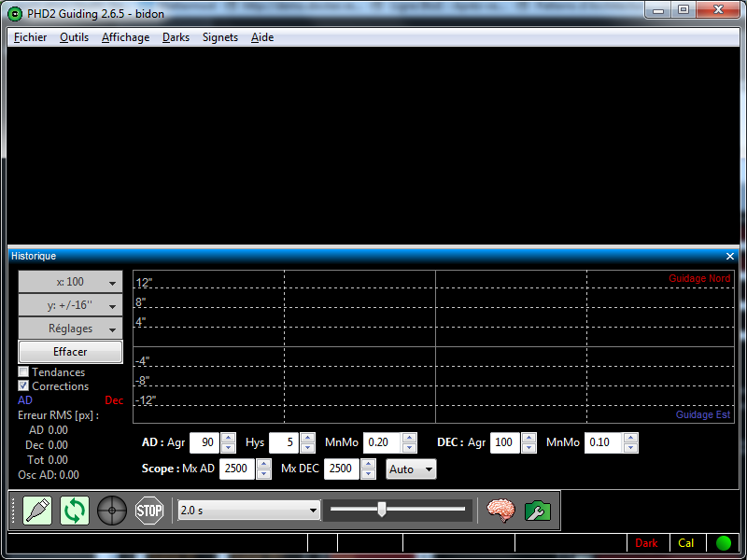Open advanced settings brain icon
747x560 pixels.
(500, 511)
